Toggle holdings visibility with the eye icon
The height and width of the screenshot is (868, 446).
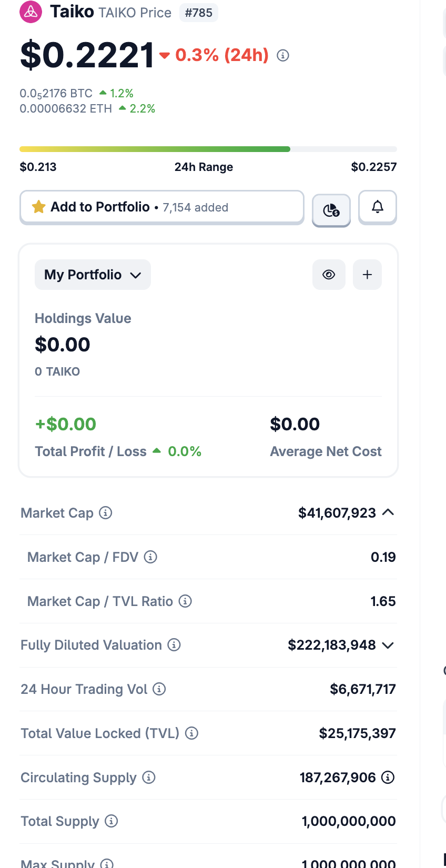(x=329, y=275)
